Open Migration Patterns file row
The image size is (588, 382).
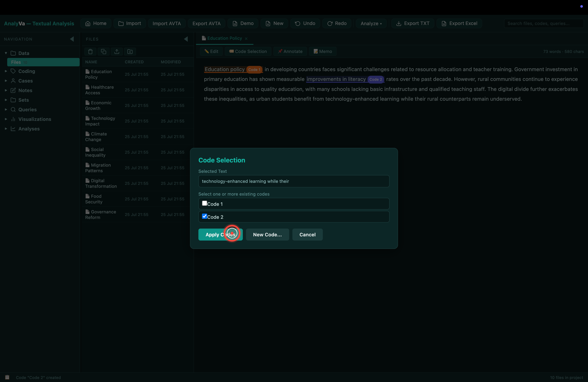pyautogui.click(x=137, y=168)
